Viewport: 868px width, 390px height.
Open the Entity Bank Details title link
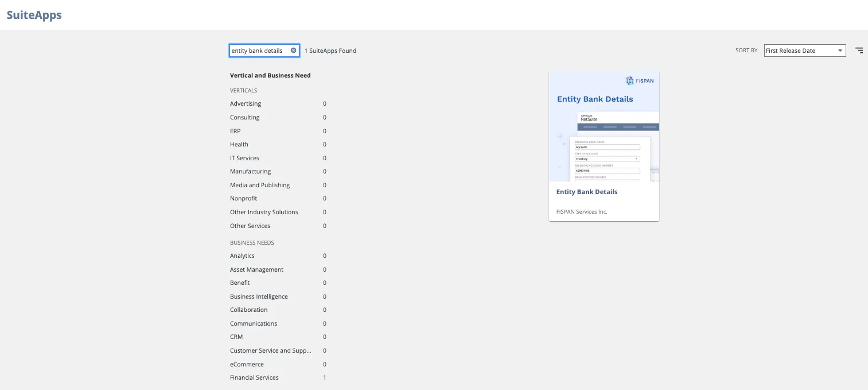(x=587, y=192)
